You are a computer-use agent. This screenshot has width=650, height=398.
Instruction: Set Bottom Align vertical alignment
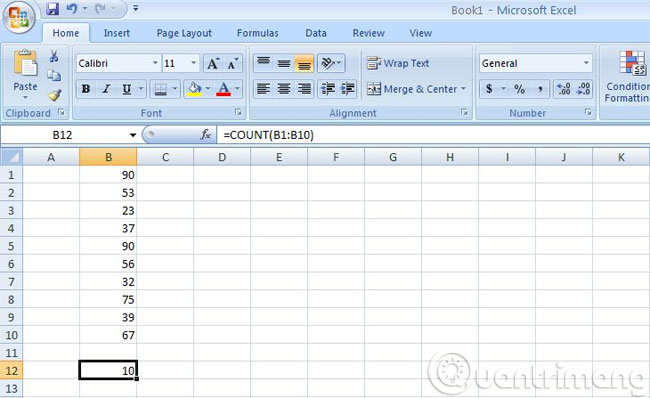point(304,63)
